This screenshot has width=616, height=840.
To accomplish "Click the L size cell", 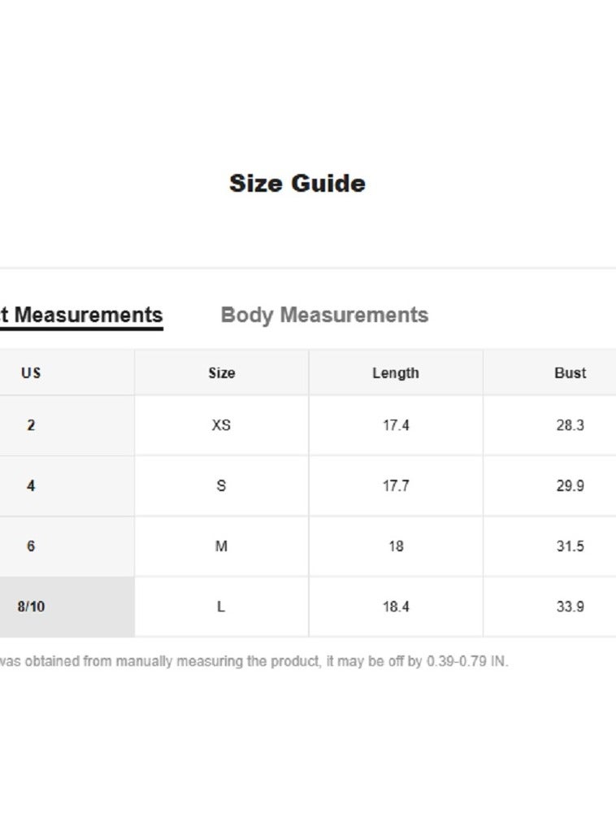I will tap(221, 607).
